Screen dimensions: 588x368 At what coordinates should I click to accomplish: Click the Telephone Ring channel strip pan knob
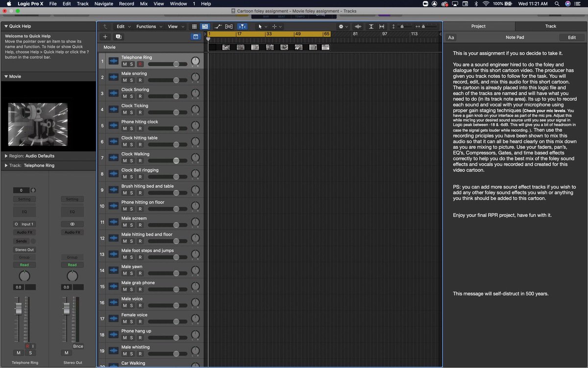click(x=24, y=276)
